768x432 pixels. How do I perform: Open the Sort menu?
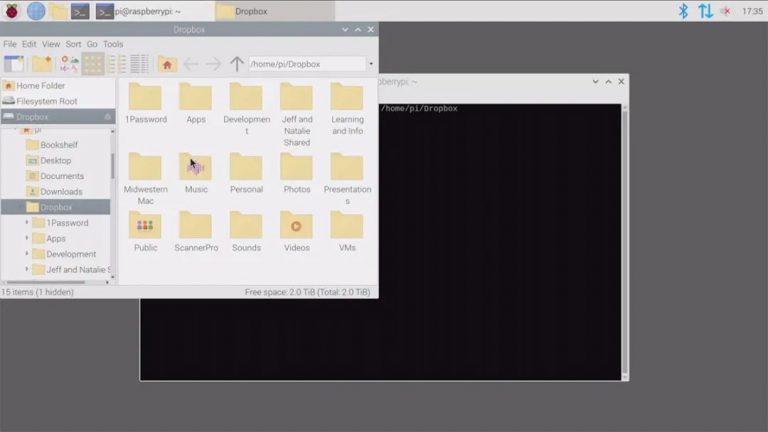coord(73,44)
